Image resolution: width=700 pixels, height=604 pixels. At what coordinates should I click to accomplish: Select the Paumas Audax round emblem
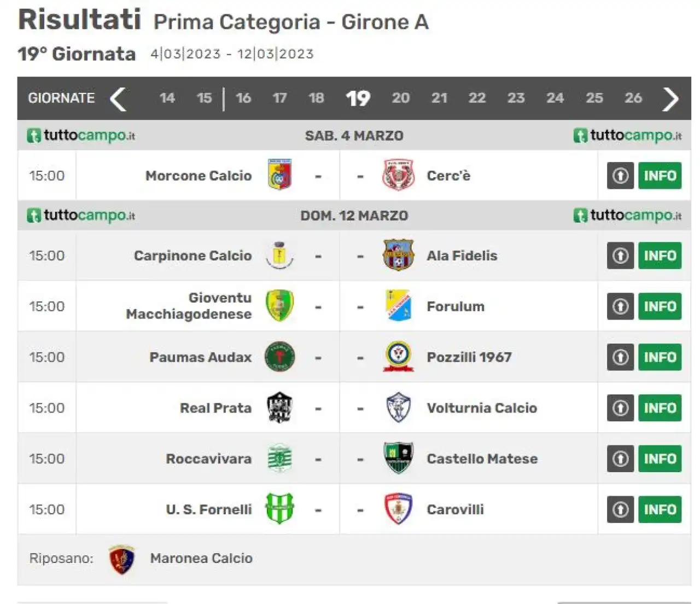tap(280, 357)
